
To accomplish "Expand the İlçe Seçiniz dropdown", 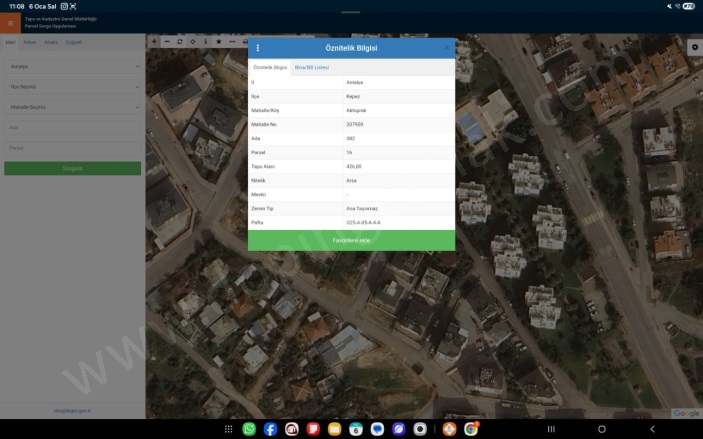I will pos(72,87).
